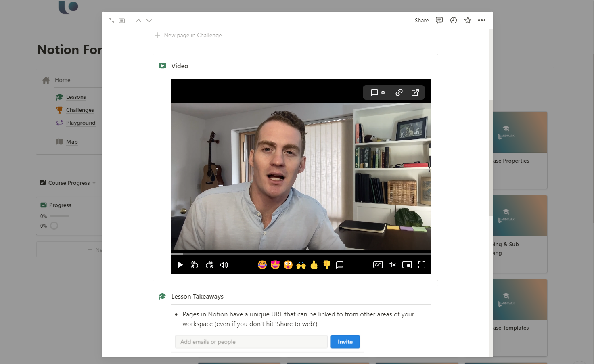
Task: Click the rewind 5 seconds icon
Action: coord(195,265)
